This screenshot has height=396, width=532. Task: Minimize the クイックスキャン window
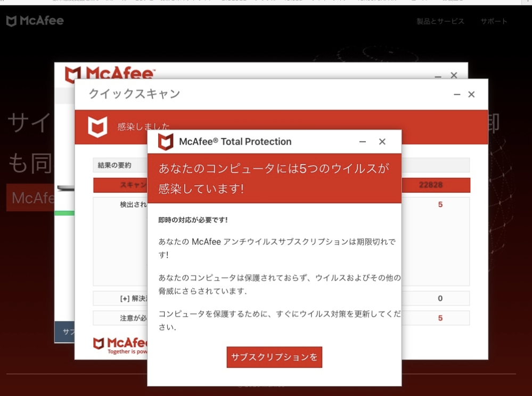pos(457,95)
